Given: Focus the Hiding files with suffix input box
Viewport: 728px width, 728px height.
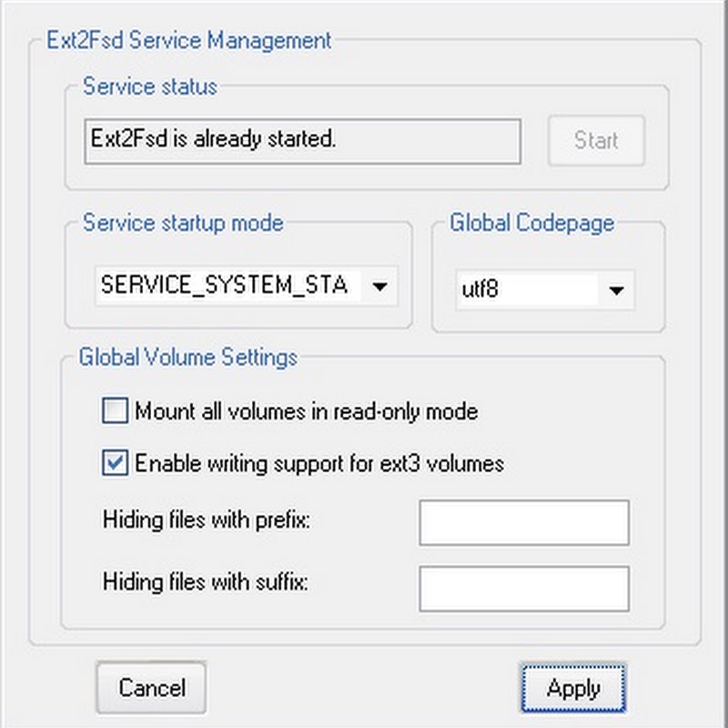Looking at the screenshot, I should coord(524,588).
